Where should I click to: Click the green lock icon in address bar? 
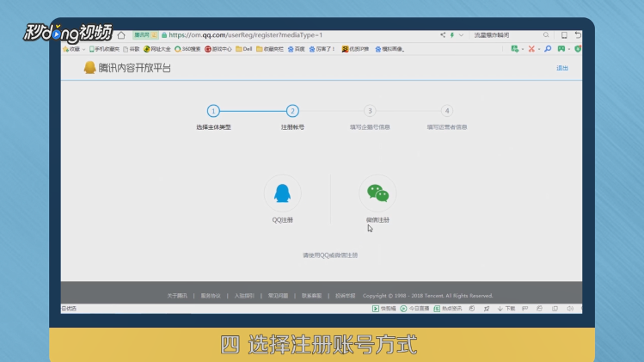164,35
